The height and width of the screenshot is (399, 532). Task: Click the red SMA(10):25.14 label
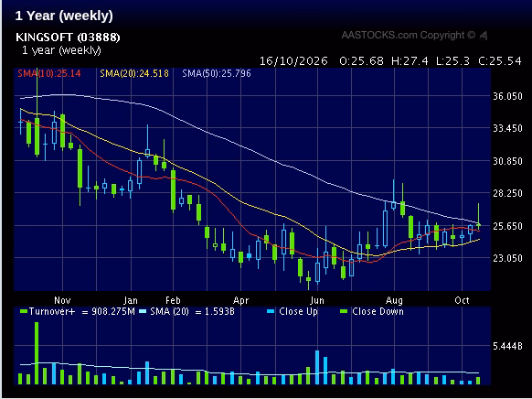pyautogui.click(x=49, y=73)
